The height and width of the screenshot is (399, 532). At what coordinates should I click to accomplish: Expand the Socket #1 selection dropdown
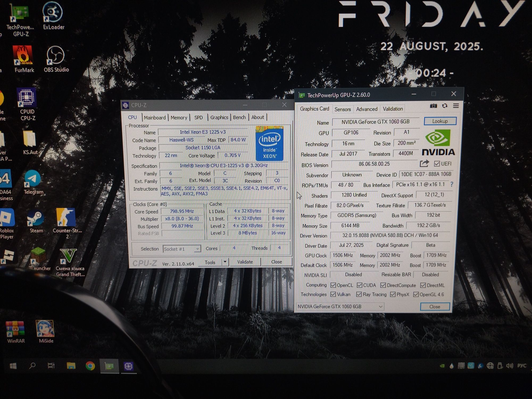click(197, 249)
